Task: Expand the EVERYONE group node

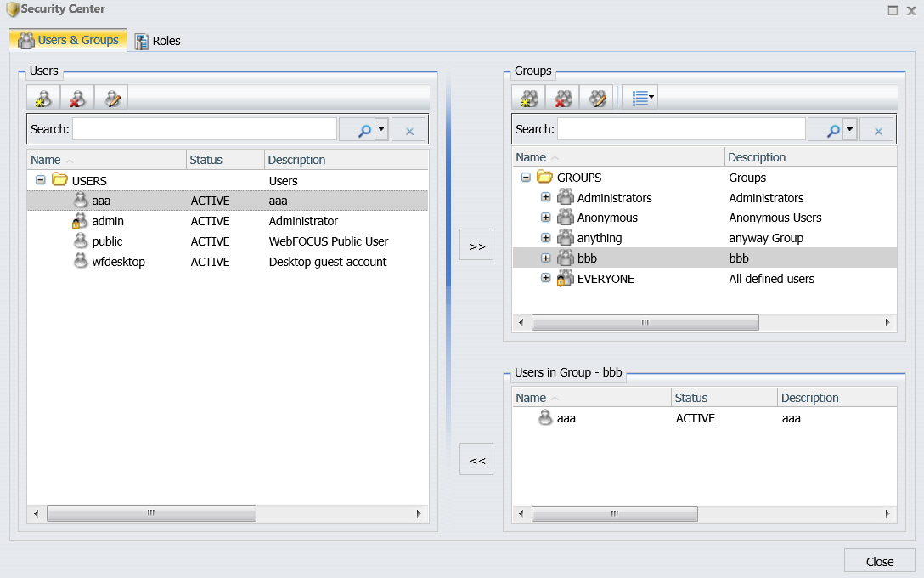Action: 546,279
